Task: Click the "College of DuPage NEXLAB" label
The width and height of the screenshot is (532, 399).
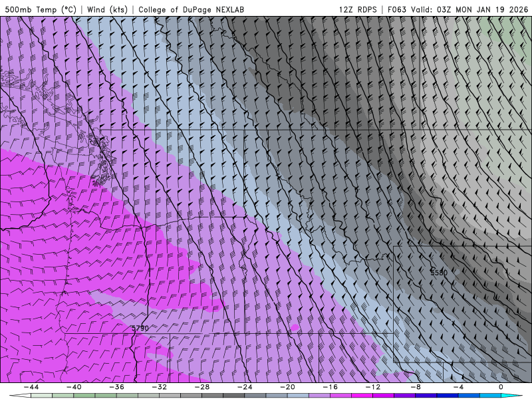Action: 191,9
